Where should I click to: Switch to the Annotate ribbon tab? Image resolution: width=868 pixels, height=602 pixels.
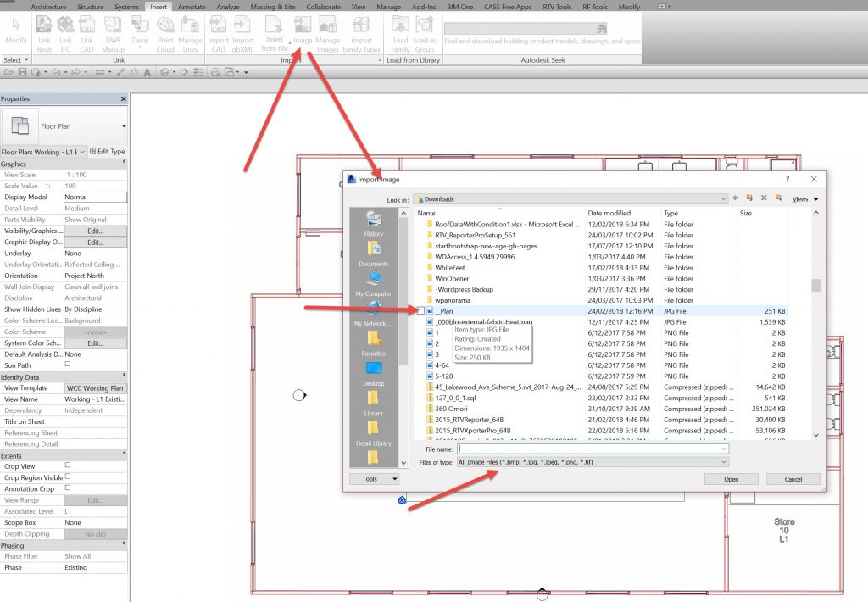point(191,7)
